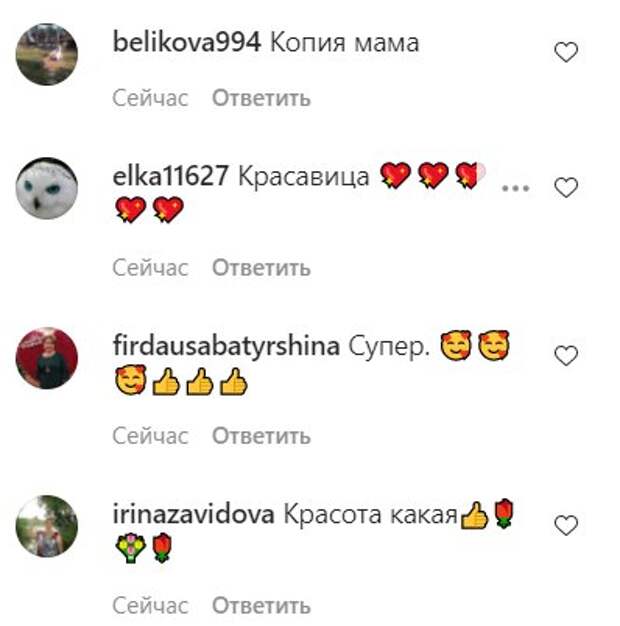
Task: Click the Сейчас timestamp under irinazavidova
Action: click(150, 606)
